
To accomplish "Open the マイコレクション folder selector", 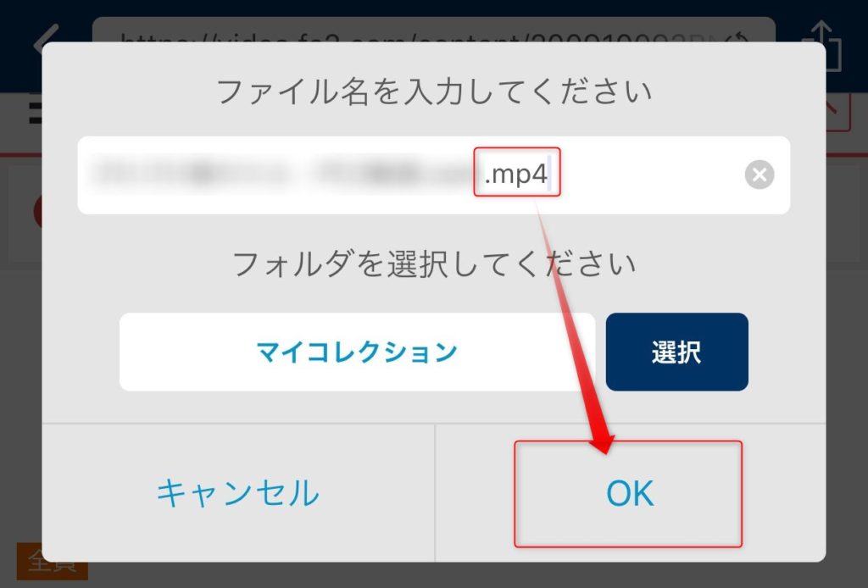I will coord(357,352).
